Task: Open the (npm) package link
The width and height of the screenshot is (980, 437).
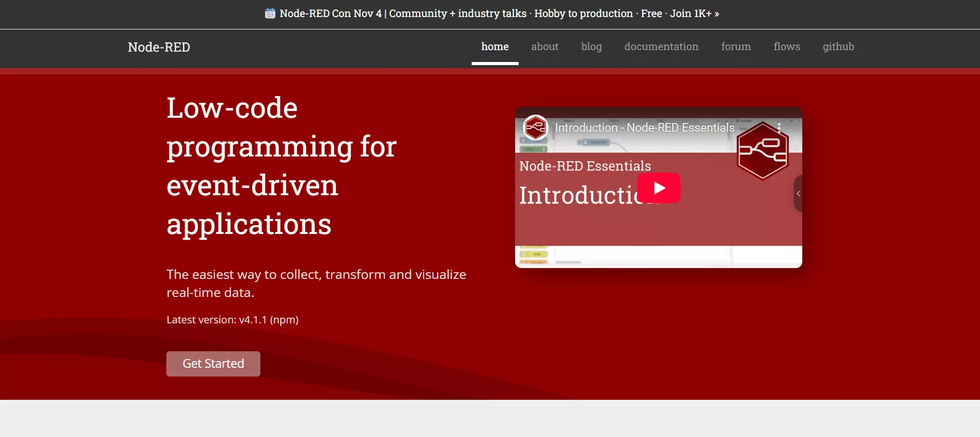Action: point(284,320)
